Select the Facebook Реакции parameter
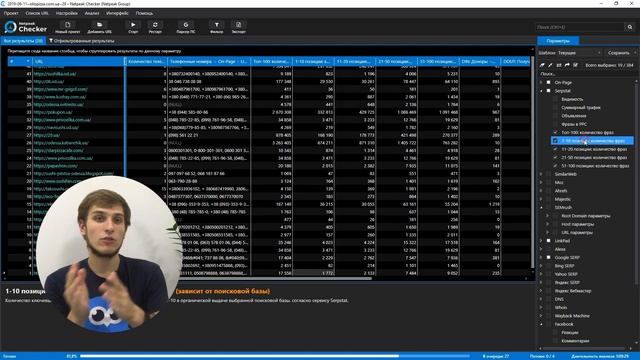This screenshot has height=360, width=640. point(570,332)
